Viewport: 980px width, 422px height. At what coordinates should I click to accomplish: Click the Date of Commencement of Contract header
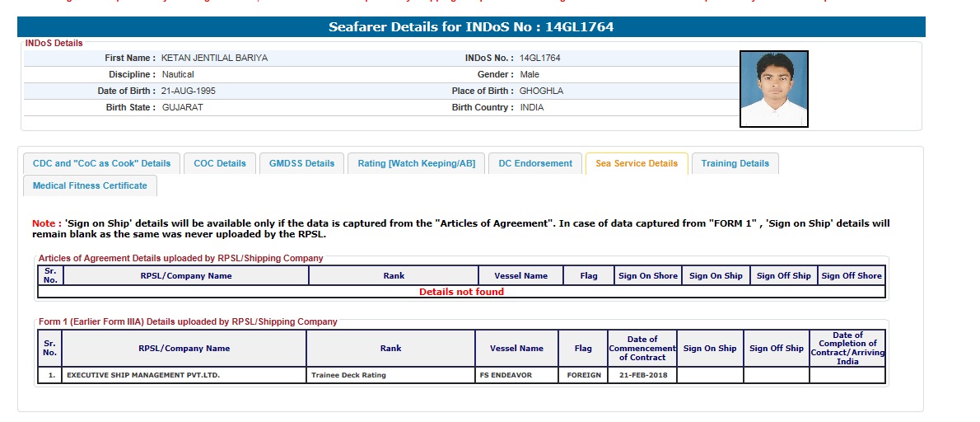point(642,348)
